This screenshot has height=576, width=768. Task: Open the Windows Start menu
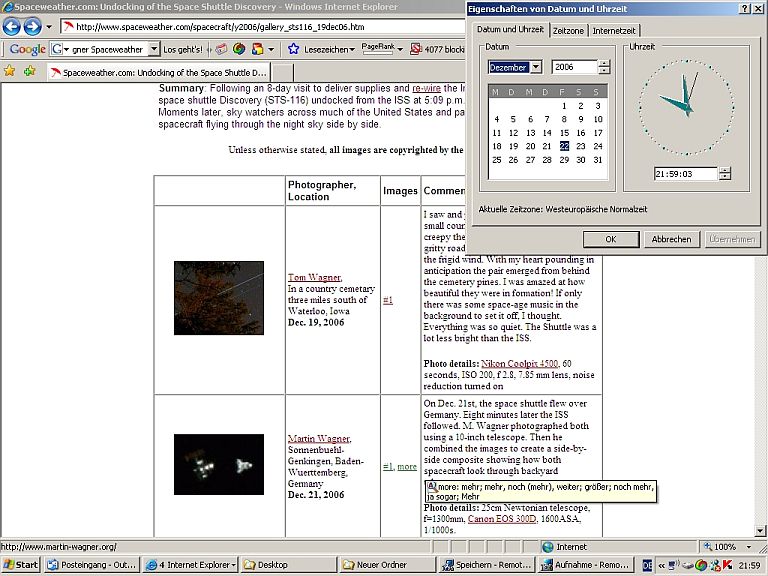20,566
